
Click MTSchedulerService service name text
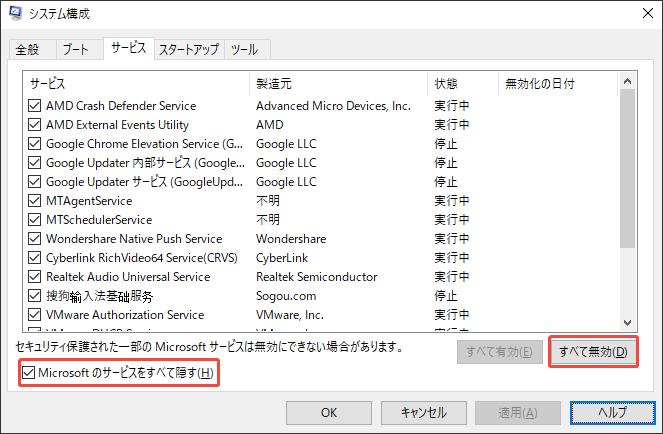pos(99,220)
